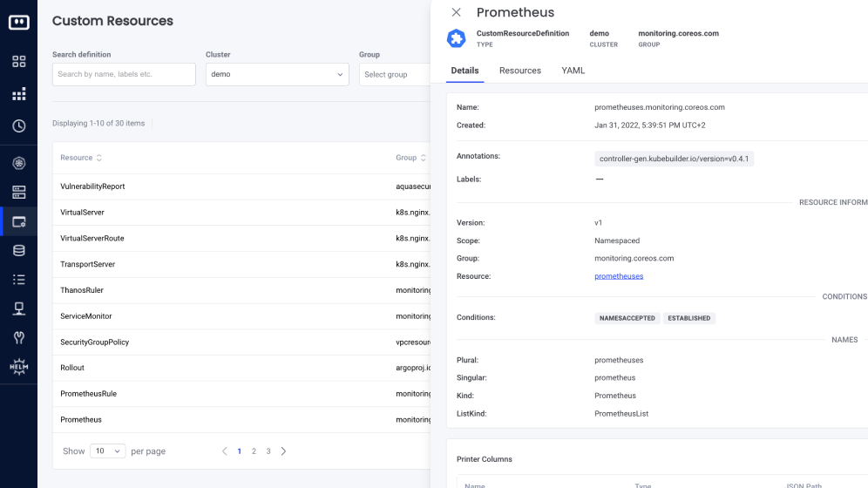Screen dimensions: 868x488
Task: Open the small-squares grid icon in sidebar
Action: [x=19, y=94]
